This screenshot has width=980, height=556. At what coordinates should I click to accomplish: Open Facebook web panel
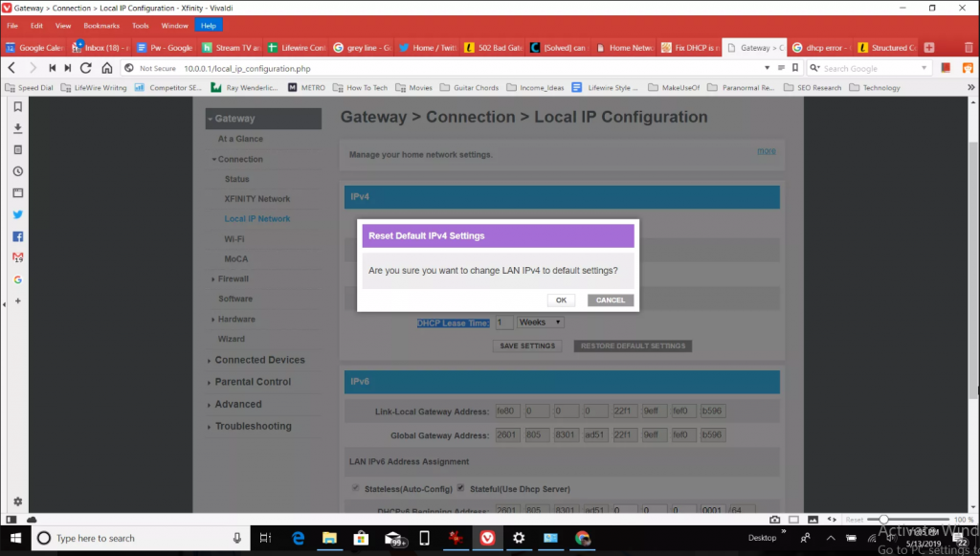17,236
